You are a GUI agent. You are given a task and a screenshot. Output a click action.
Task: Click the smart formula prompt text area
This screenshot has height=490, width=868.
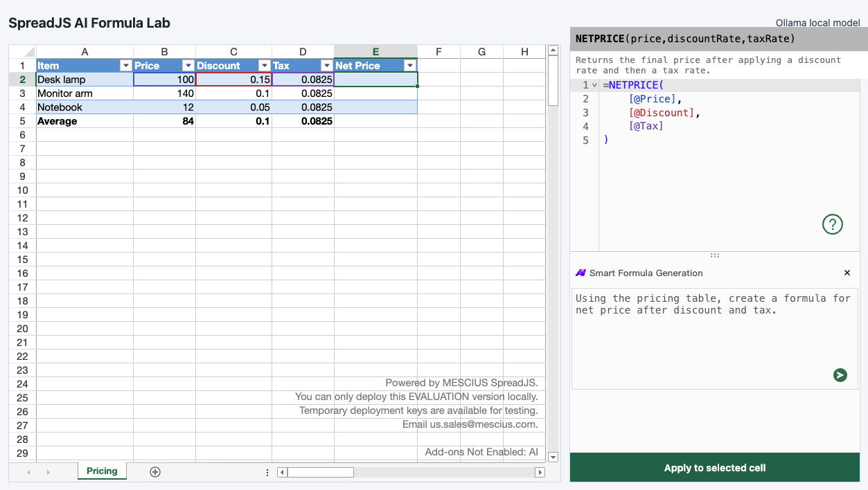pyautogui.click(x=715, y=339)
